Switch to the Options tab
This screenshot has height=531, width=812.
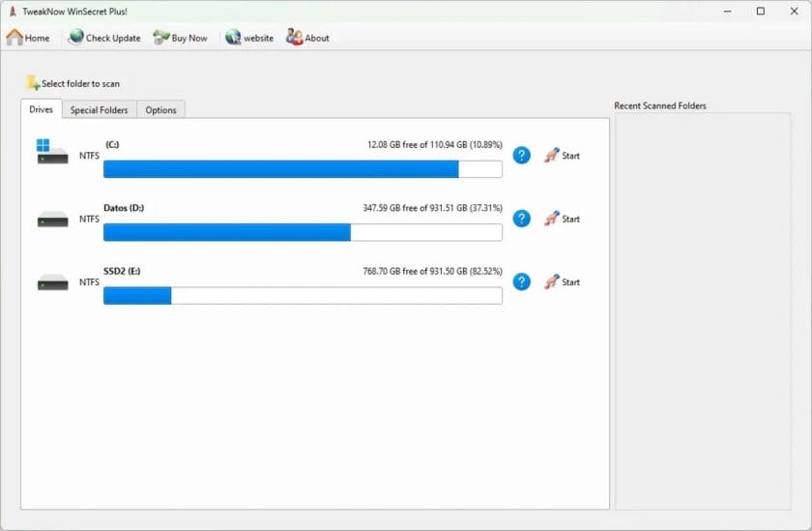pos(160,110)
